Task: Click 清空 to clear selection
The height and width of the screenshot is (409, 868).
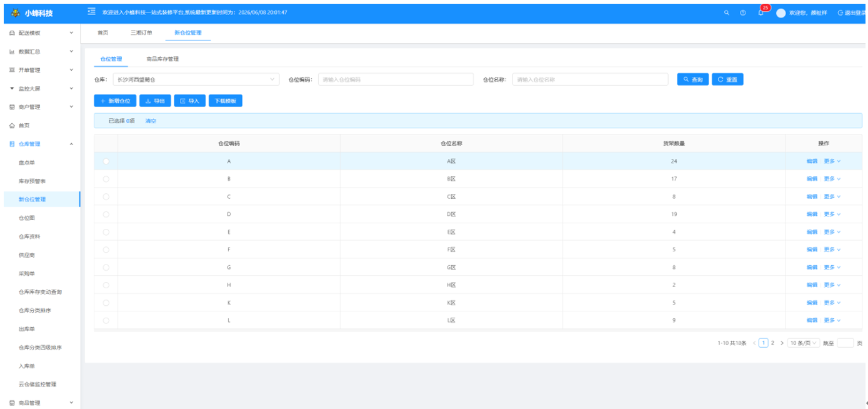Action: click(x=151, y=121)
